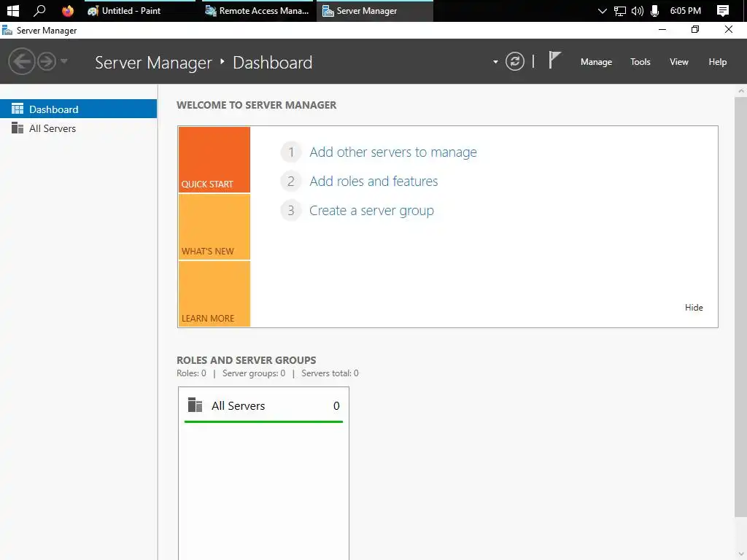Click the Server Manager back navigation arrow
The image size is (747, 560).
[x=21, y=61]
